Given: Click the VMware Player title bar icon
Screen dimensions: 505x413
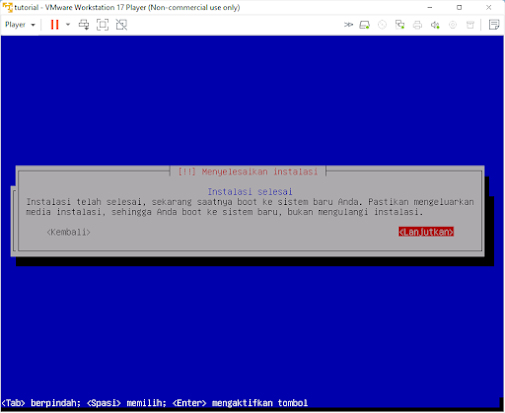Looking at the screenshot, I should point(7,7).
